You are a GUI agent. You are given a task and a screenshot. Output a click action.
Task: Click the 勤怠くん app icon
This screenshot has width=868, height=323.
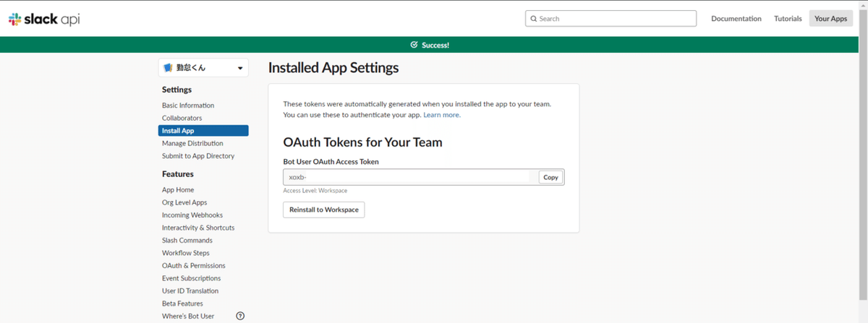168,68
